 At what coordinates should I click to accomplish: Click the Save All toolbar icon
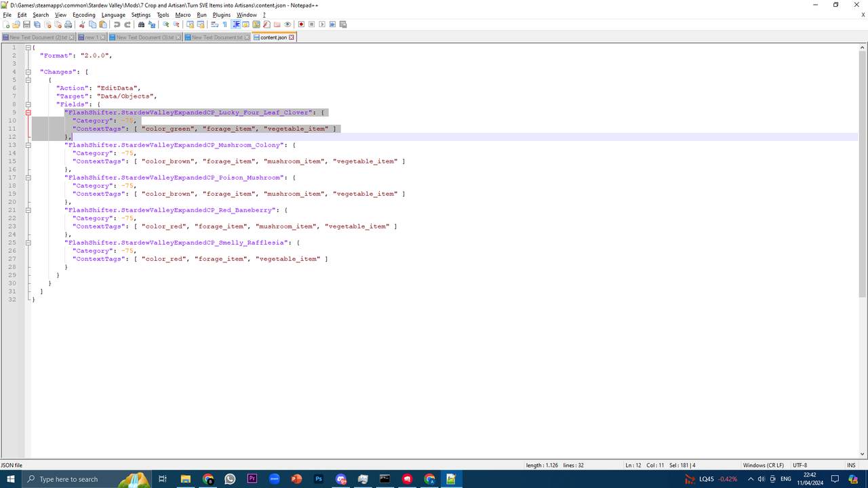tap(37, 24)
